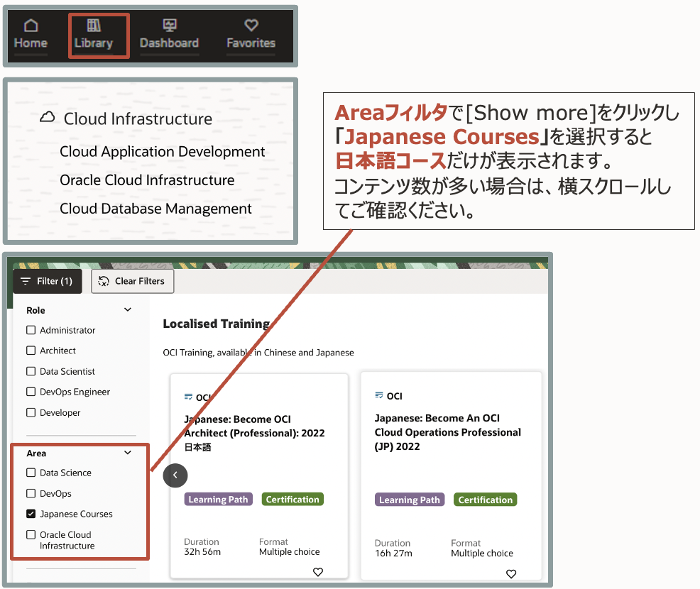Open Japanese: Become OCI Architect (Professional) course title
Viewport: 700px width, 589px height.
[254, 433]
